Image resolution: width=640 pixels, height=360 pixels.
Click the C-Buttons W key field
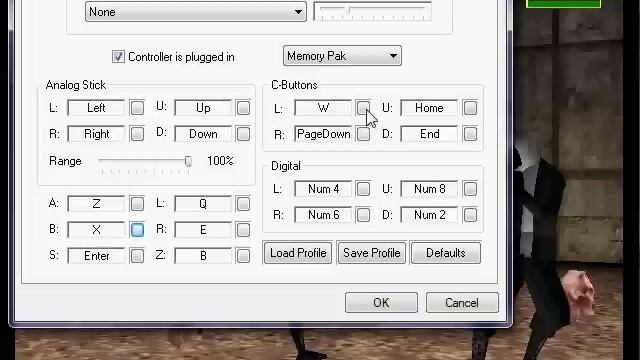click(323, 108)
